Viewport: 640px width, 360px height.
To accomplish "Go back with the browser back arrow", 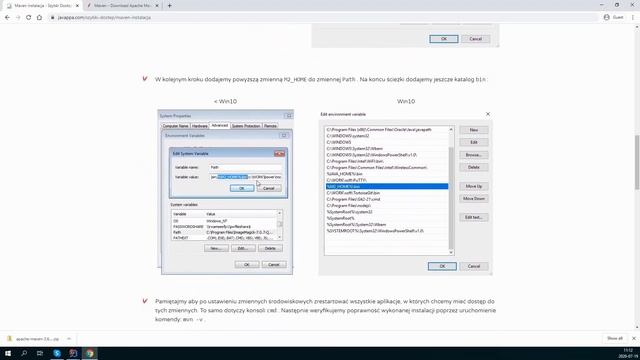I will (7, 18).
